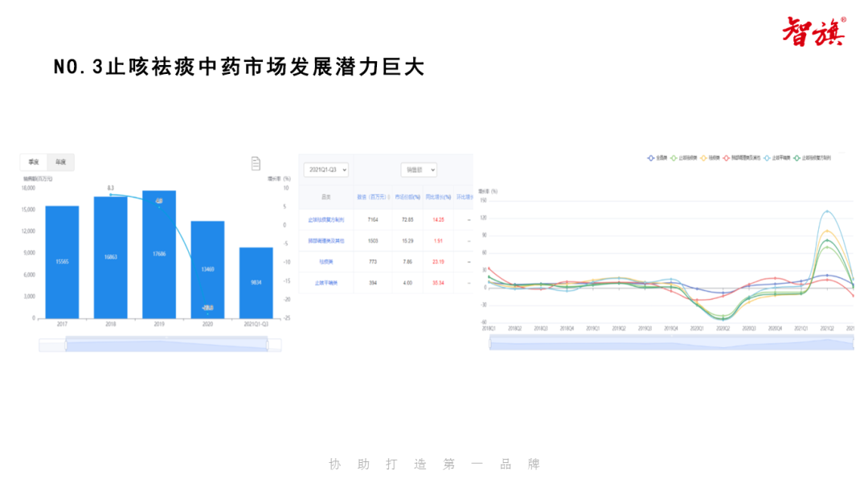Open category link in the 773 row

(326, 262)
